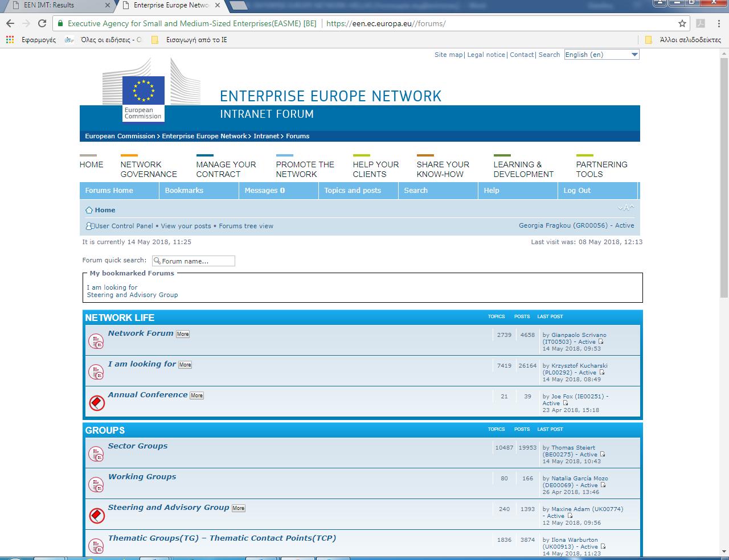
Task: Click the Forum quick search field
Action: pyautogui.click(x=194, y=261)
